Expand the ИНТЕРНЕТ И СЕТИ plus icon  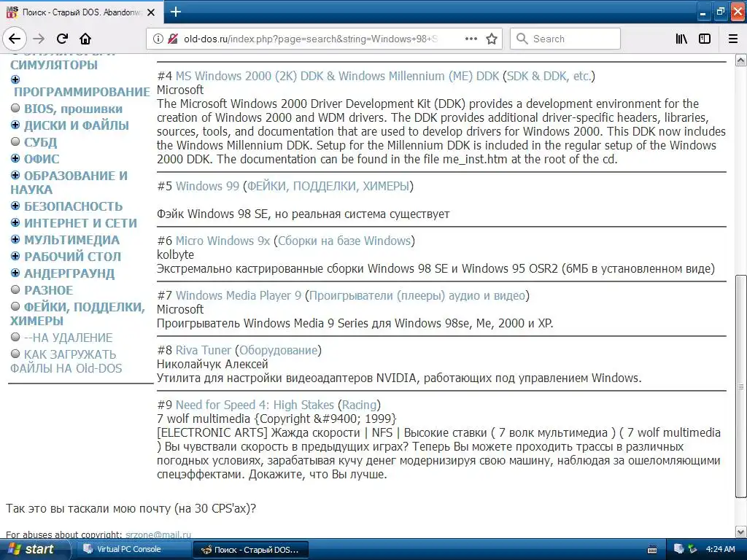[15, 223]
